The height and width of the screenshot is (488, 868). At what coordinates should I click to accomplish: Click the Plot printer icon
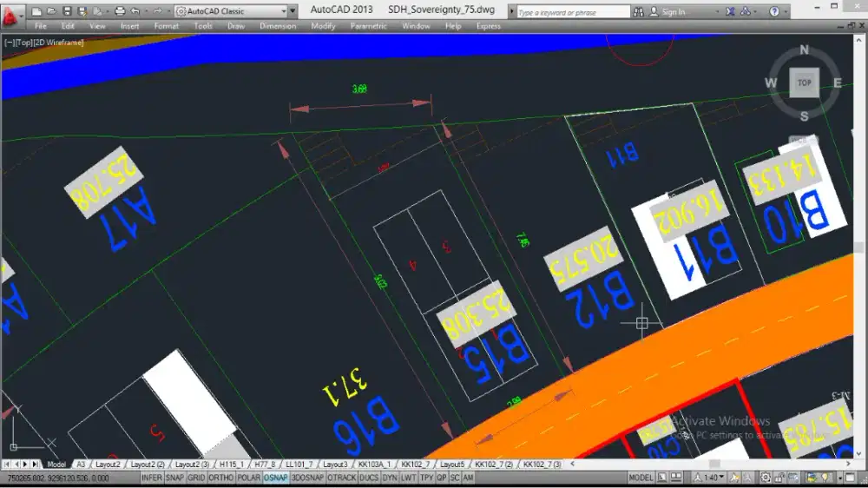[120, 11]
